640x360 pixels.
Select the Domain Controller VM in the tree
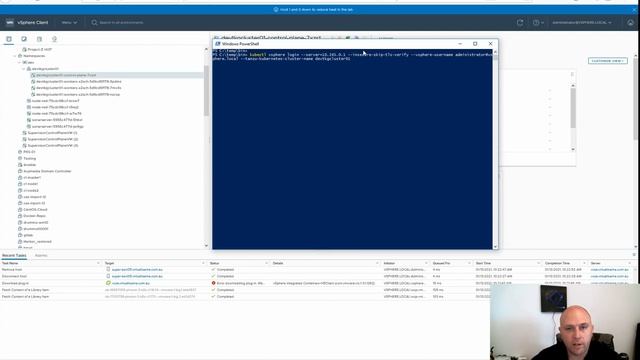(x=47, y=171)
